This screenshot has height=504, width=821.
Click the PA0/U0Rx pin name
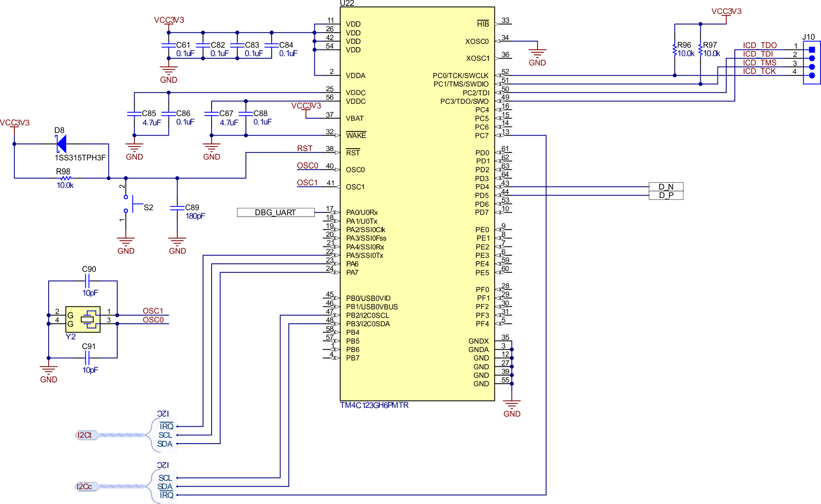click(362, 212)
